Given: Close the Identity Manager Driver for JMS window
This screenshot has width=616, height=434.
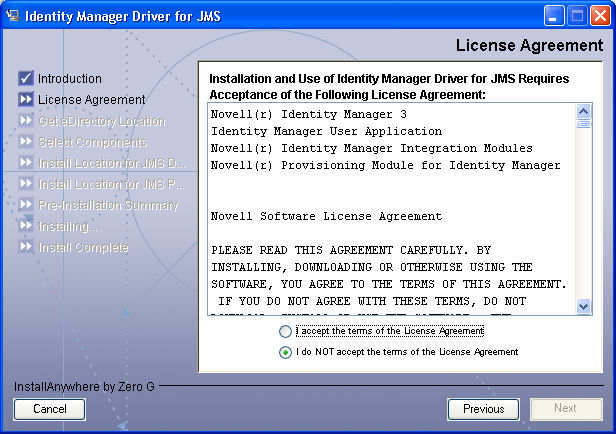Looking at the screenshot, I should (600, 16).
